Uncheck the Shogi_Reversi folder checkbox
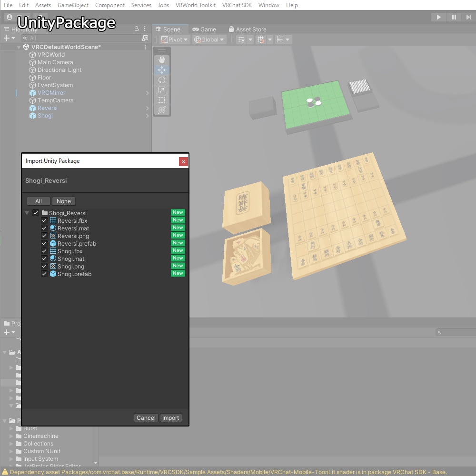 click(x=36, y=213)
